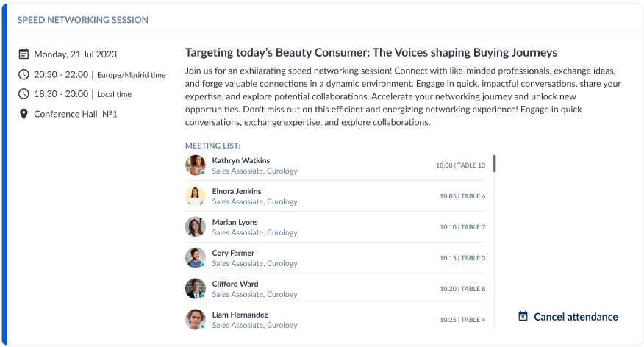
Task: Select the 10:15 Table 3 meeting time
Action: [462, 258]
